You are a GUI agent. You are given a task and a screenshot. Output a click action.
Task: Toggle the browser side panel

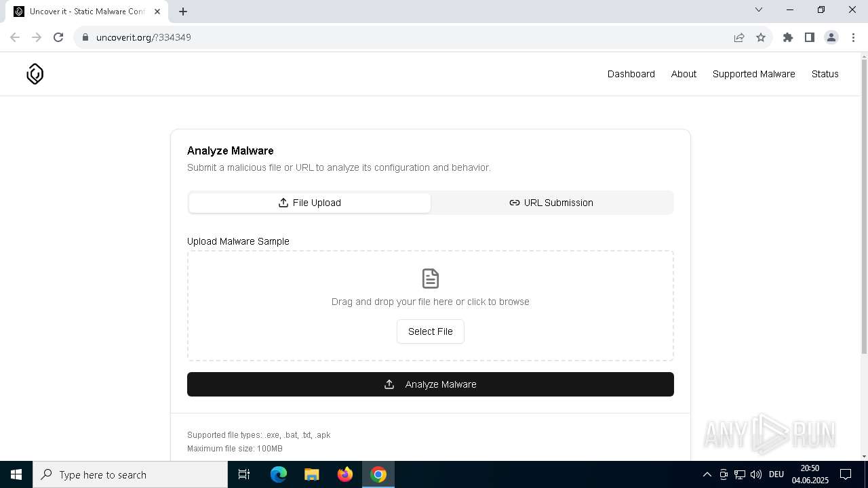pos(810,37)
